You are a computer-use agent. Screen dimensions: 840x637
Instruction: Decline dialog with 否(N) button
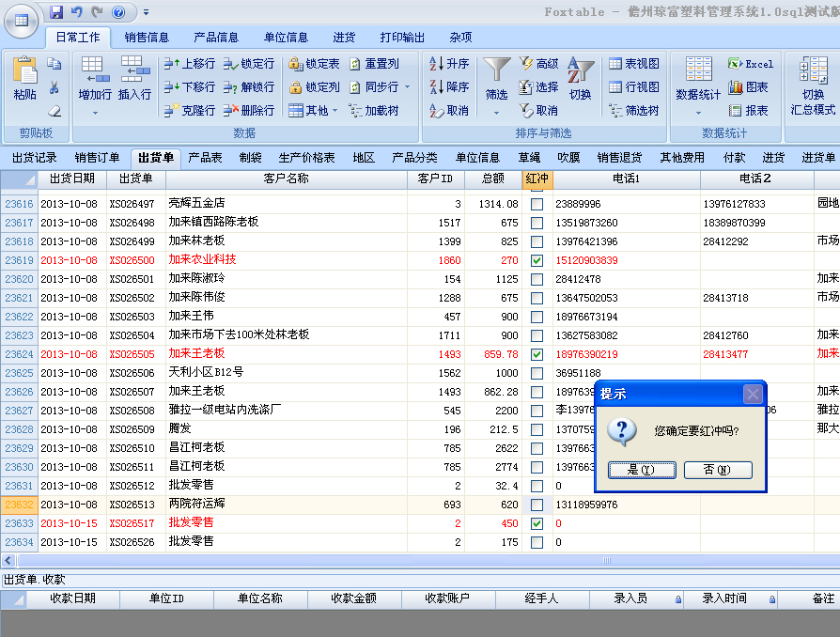pyautogui.click(x=718, y=470)
